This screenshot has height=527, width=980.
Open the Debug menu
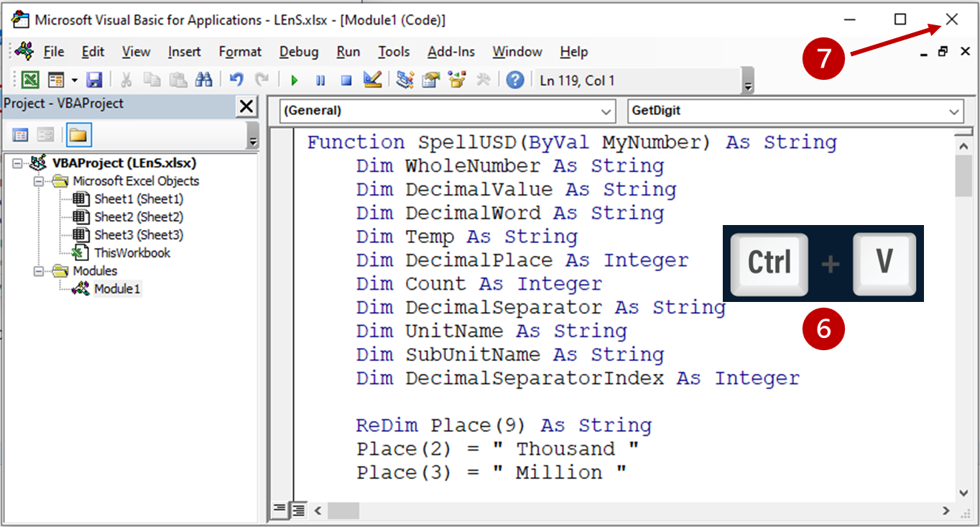(x=299, y=51)
